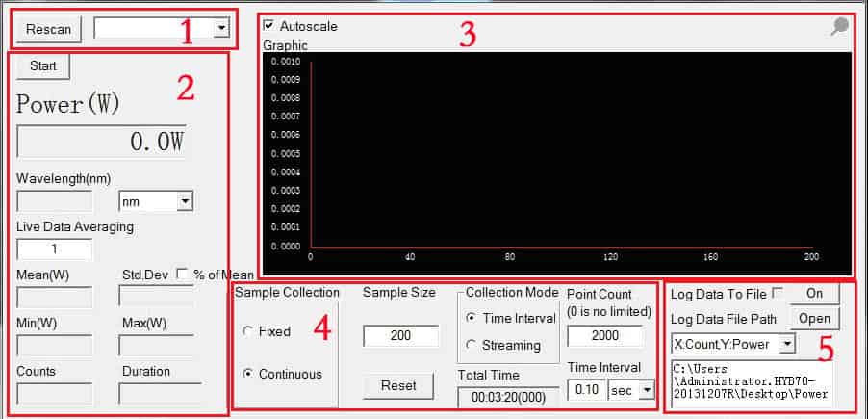The height and width of the screenshot is (419, 868).
Task: Select the Continuous sample collection option
Action: [248, 374]
